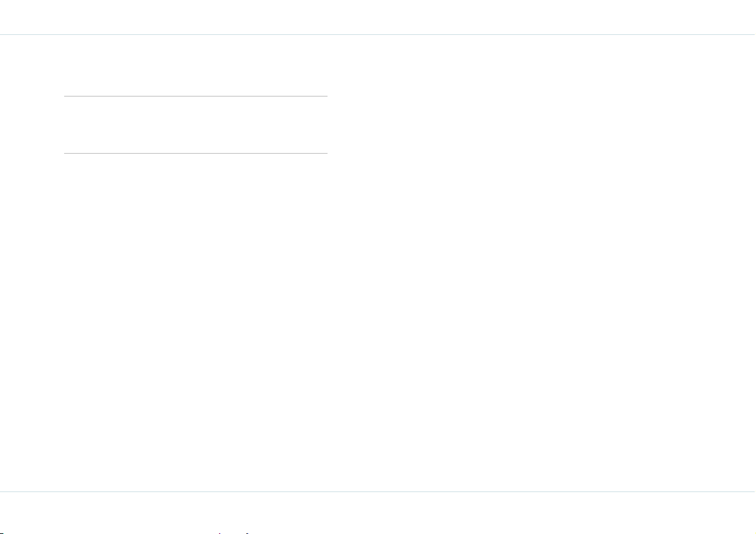
Task: Click the blank content area right of dividers
Action: (540, 124)
